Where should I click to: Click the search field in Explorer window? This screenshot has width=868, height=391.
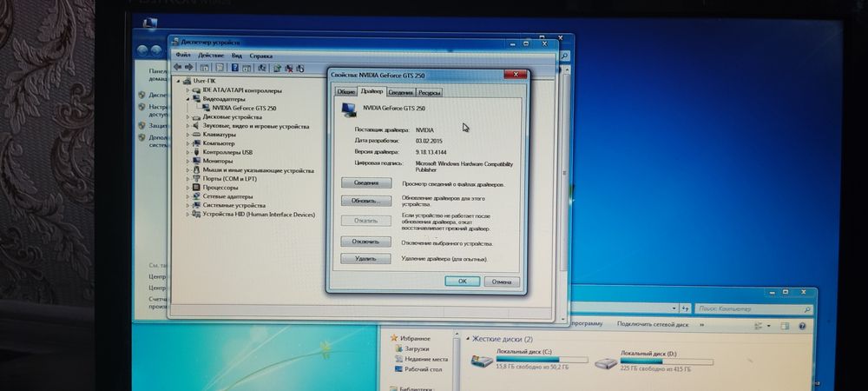(x=754, y=308)
